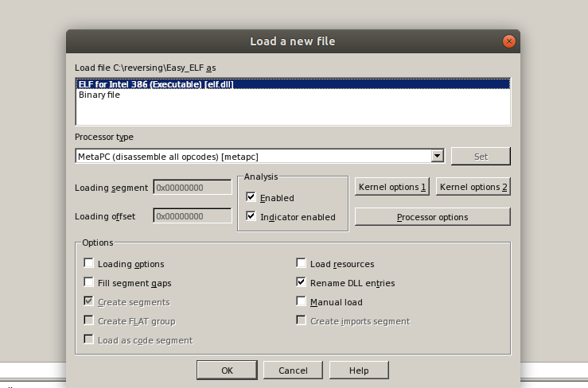Enable the Loading options checkbox
The height and width of the screenshot is (388, 588).
89,264
